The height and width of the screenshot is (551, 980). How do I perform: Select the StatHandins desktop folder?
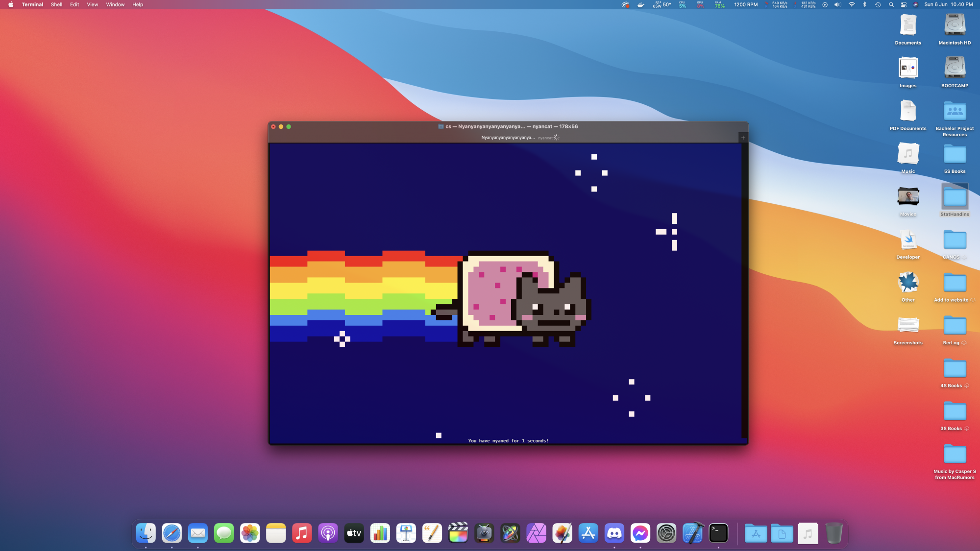pyautogui.click(x=955, y=201)
